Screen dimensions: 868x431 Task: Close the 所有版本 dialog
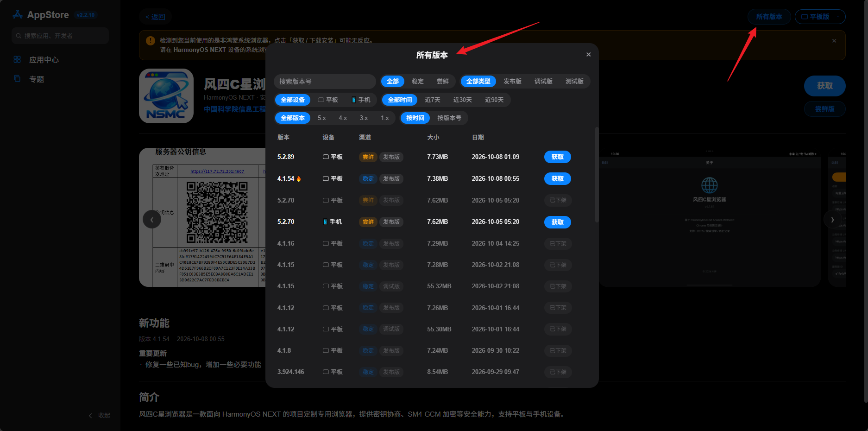coord(588,55)
